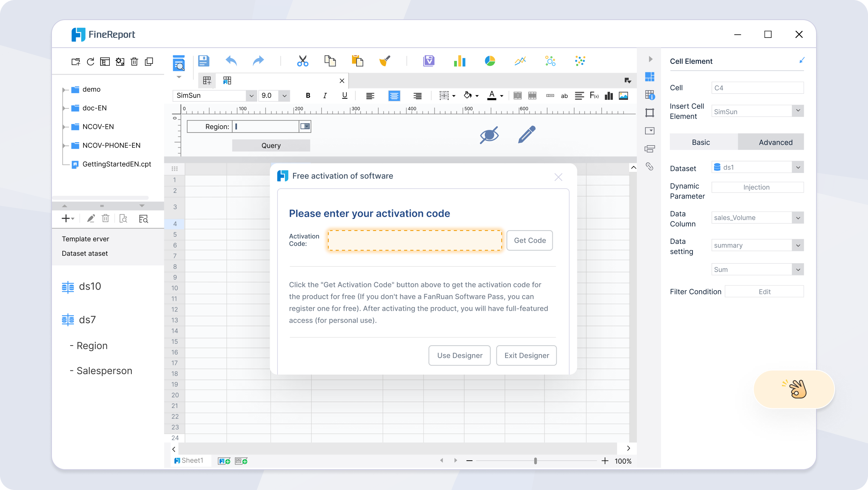Click the refresh icon in file panel
Viewport: 868px width, 490px height.
90,62
